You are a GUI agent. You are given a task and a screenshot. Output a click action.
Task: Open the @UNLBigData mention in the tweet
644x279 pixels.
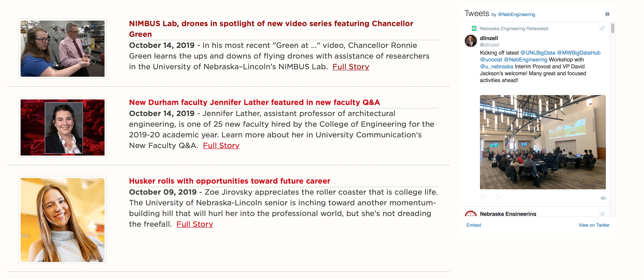coord(538,53)
